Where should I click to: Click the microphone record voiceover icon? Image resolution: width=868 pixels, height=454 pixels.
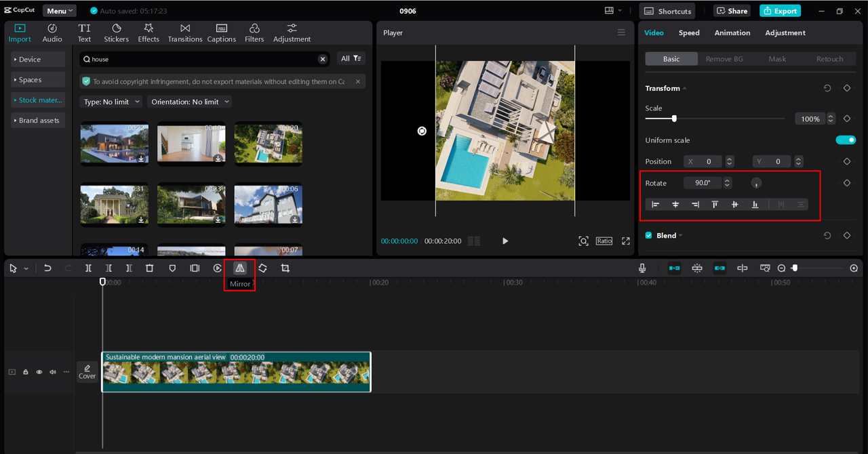(642, 268)
